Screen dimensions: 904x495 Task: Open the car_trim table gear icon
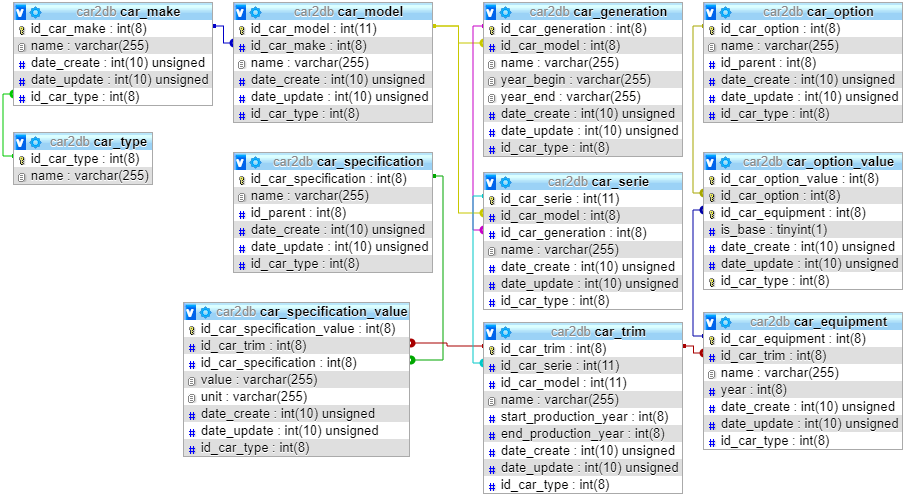506,332
